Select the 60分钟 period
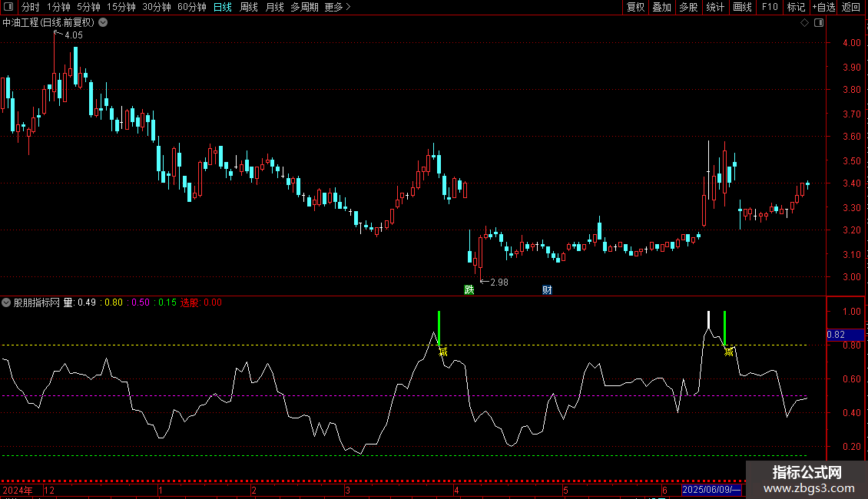Screen dimensions: 868x499 191,7
